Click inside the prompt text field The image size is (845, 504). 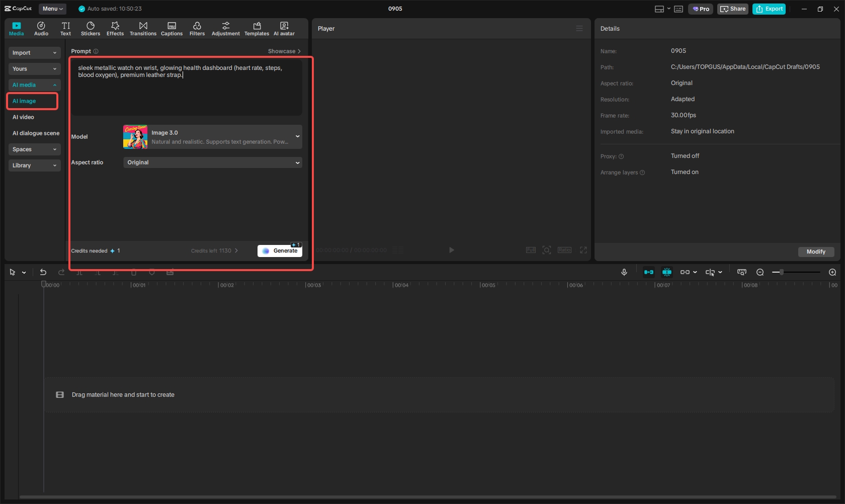[x=186, y=86]
